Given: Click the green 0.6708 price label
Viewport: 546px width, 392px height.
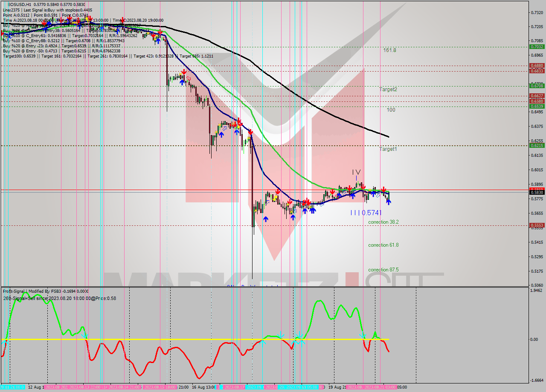Looking at the screenshot, I should [x=536, y=86].
